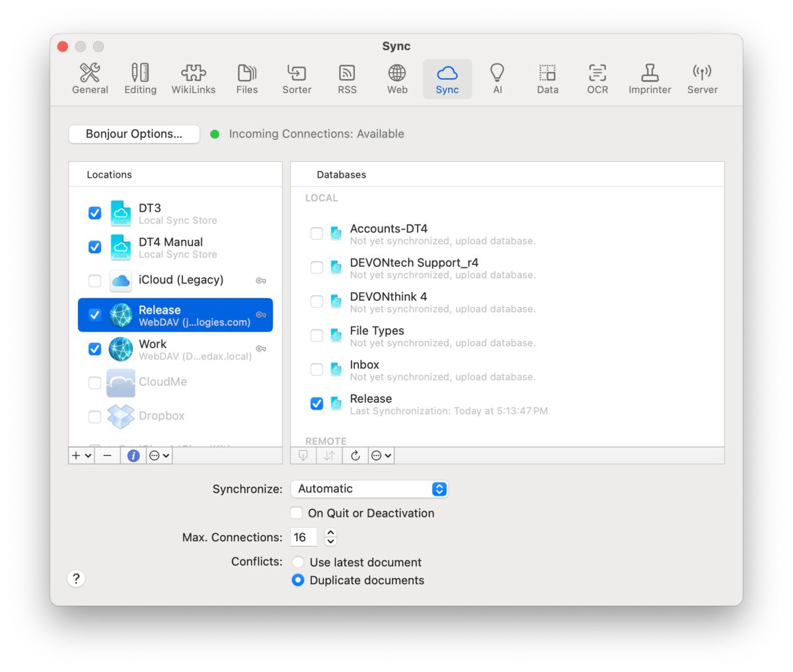The width and height of the screenshot is (793, 672).
Task: Open the Synchronize Automatic dropdown
Action: coord(369,489)
